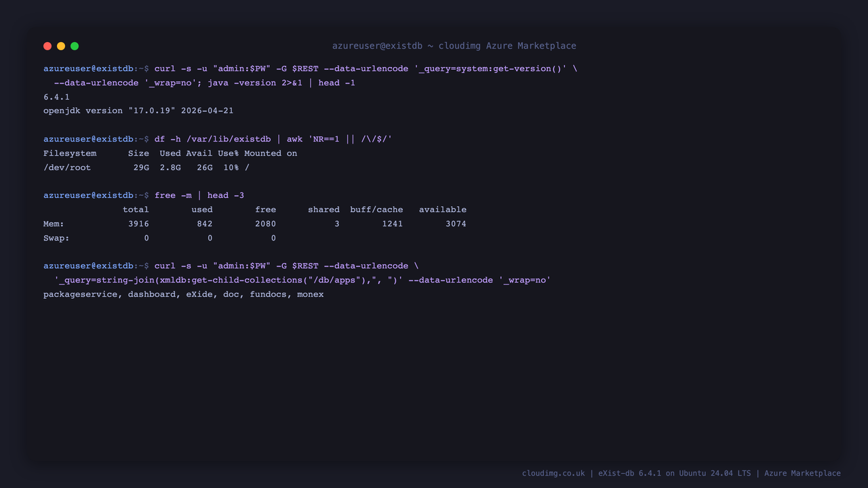Click the '/dev/root' filesystem entry

pyautogui.click(x=67, y=167)
